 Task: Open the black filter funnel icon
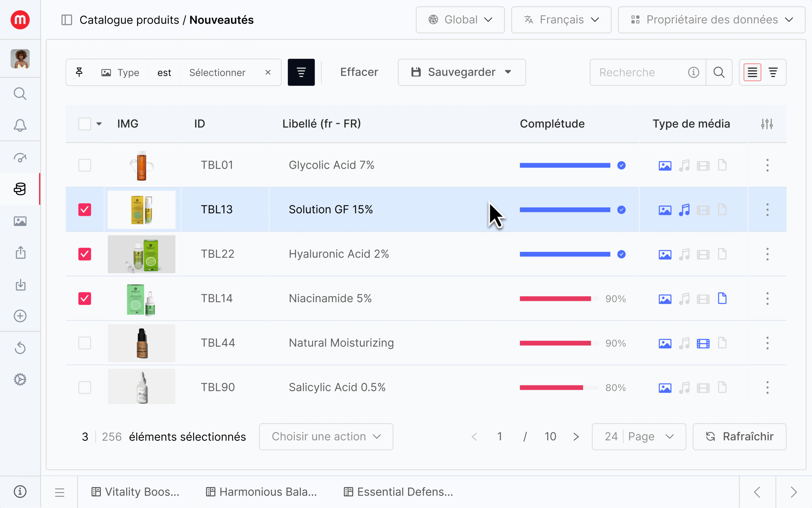(301, 72)
